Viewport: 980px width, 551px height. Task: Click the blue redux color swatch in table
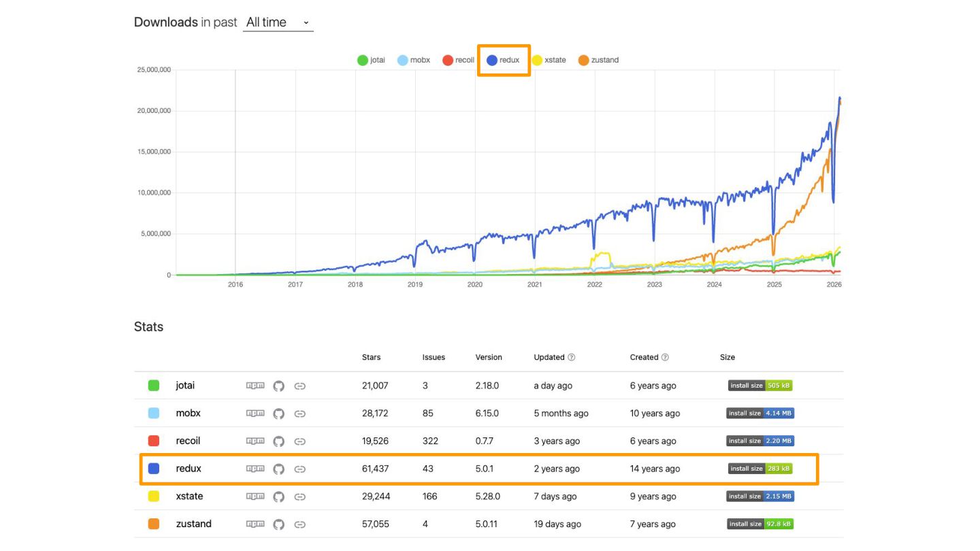[x=154, y=469]
